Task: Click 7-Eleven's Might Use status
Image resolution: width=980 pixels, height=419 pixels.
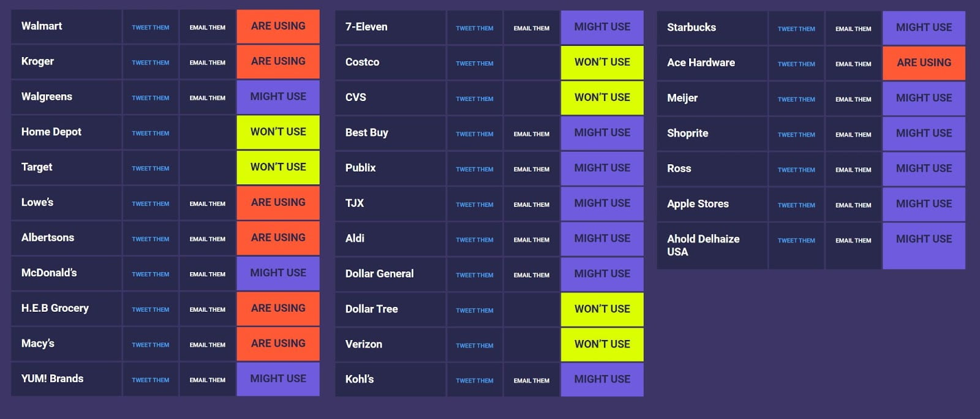Action: point(602,27)
